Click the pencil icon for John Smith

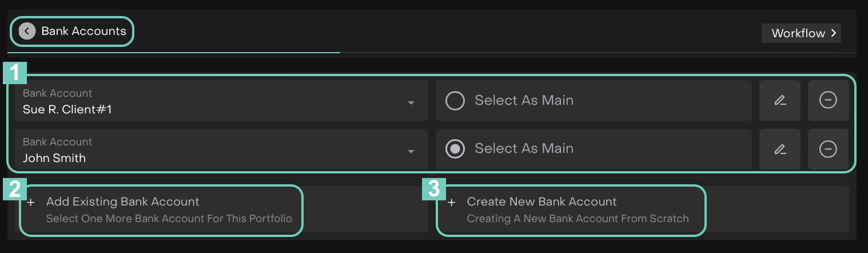click(779, 149)
